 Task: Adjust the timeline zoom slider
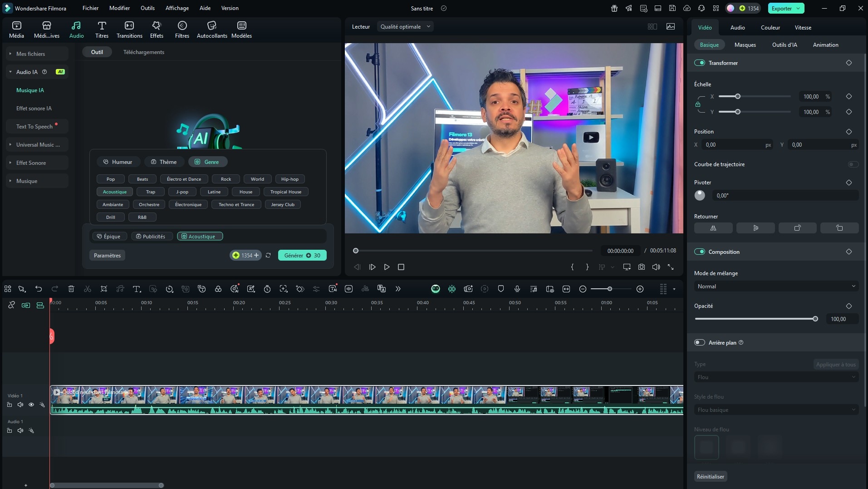tap(611, 289)
